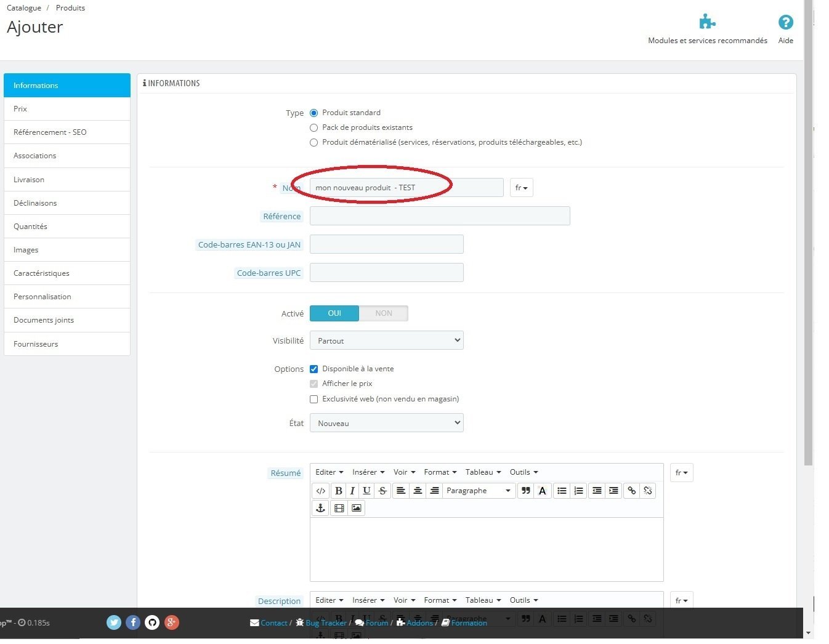Image resolution: width=829 pixels, height=644 pixels.
Task: Open Editer menu in Résumé editor
Action: [x=330, y=472]
